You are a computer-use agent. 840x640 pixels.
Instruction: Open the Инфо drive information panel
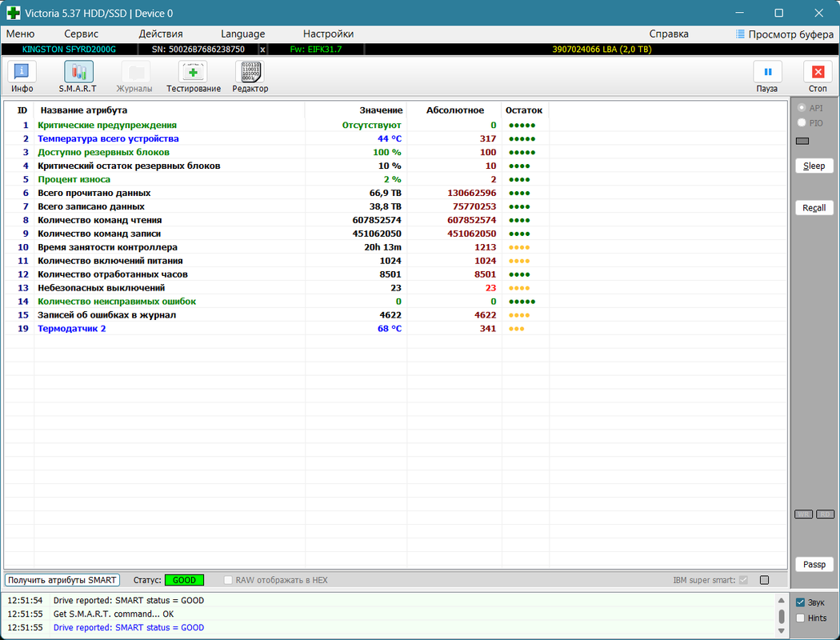tap(22, 77)
